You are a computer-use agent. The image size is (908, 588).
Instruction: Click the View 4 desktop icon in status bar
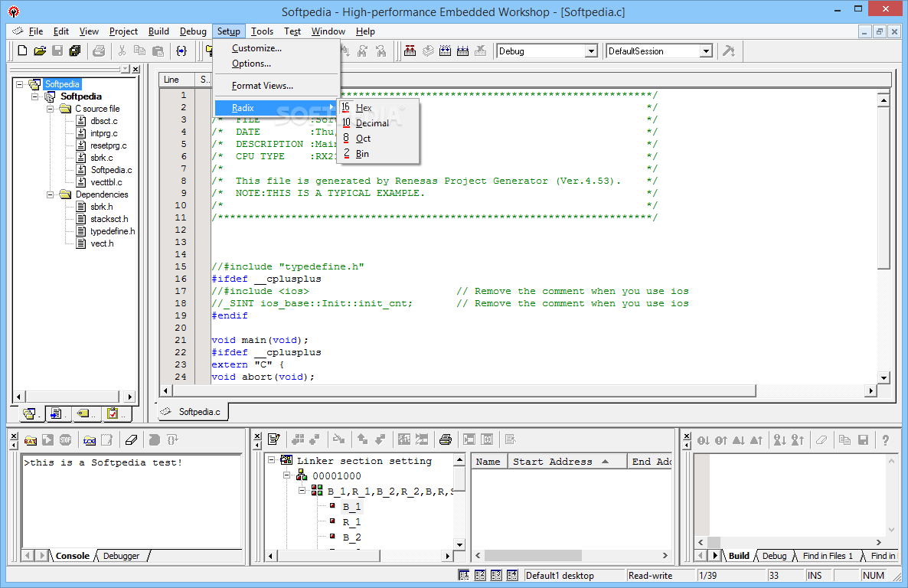[x=512, y=575]
